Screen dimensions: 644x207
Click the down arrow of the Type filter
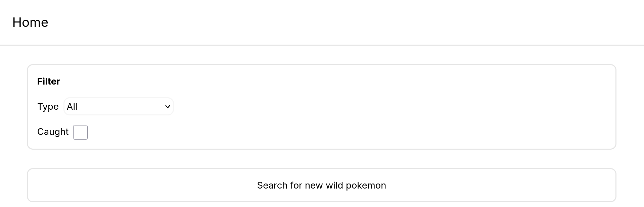click(x=168, y=107)
